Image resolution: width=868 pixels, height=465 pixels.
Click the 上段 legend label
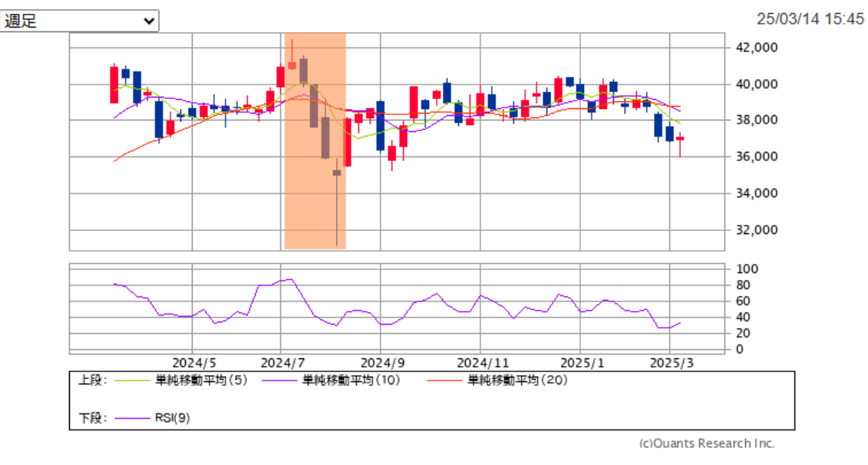point(92,381)
